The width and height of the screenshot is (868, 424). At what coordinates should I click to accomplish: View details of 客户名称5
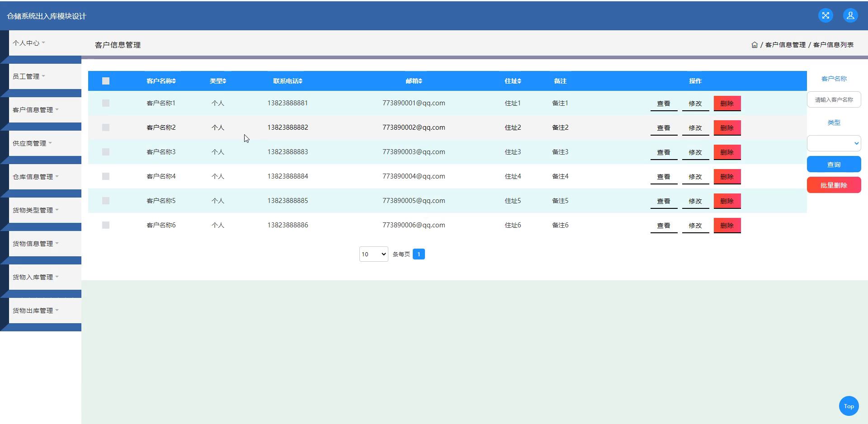click(x=664, y=201)
